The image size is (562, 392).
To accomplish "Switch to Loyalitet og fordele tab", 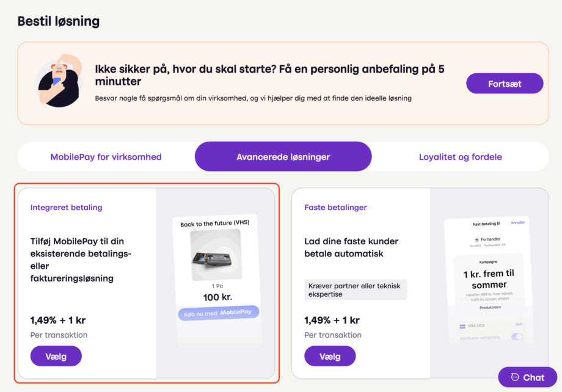I will [460, 157].
